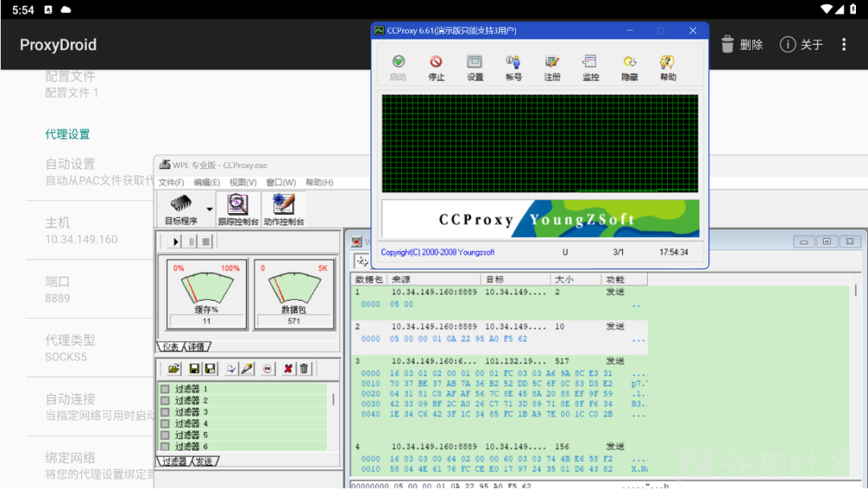Click ProxyDroid 删除 trash icon
The image size is (868, 489).
point(727,44)
